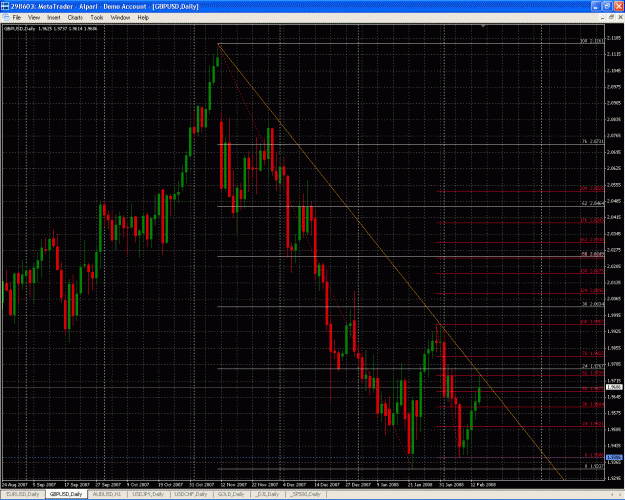This screenshot has width=625, height=500.
Task: Click the GBPUSD,Daily quote text in chart corner
Action: click(x=50, y=28)
